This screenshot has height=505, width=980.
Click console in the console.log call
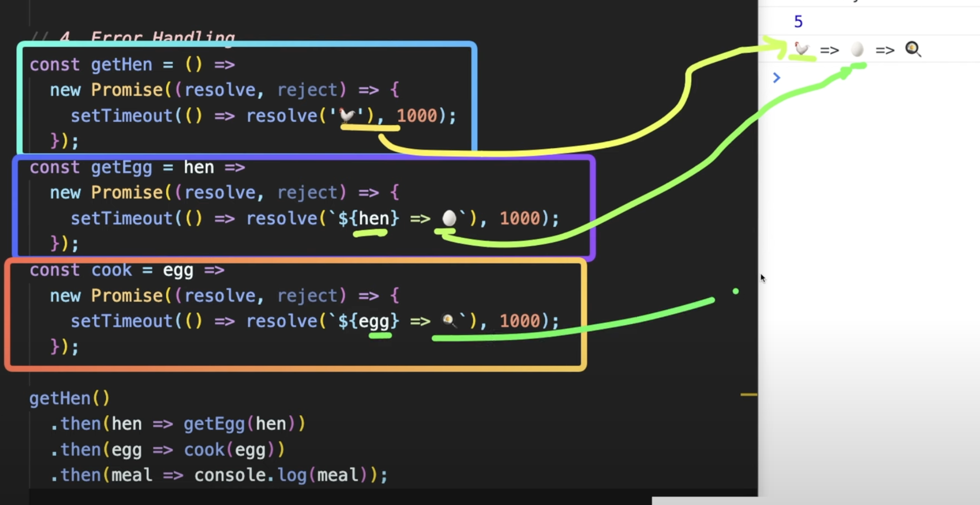(x=230, y=475)
